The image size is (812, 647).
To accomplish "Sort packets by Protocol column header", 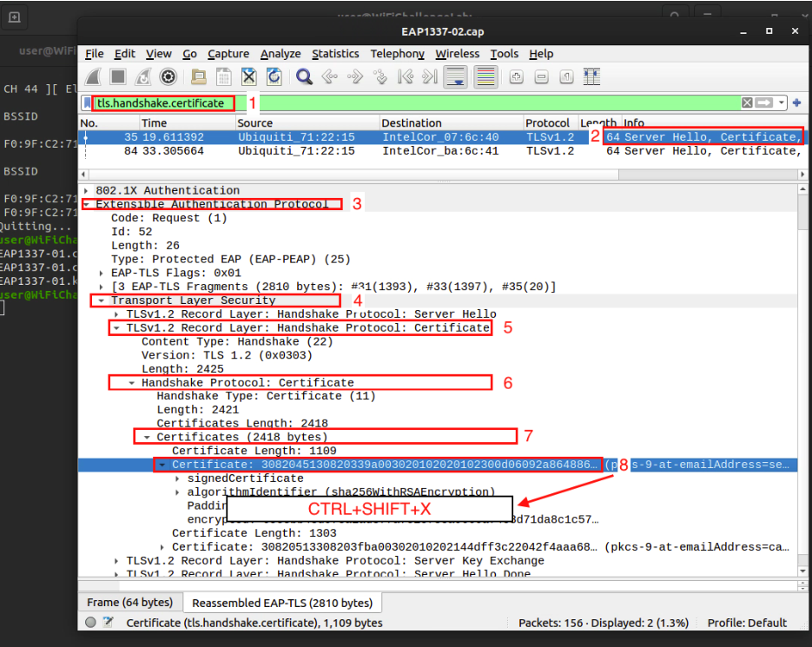I will point(551,122).
